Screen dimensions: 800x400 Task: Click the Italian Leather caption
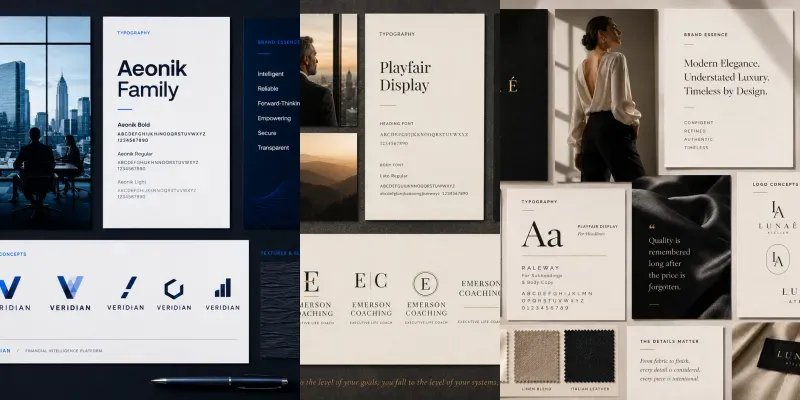point(589,389)
